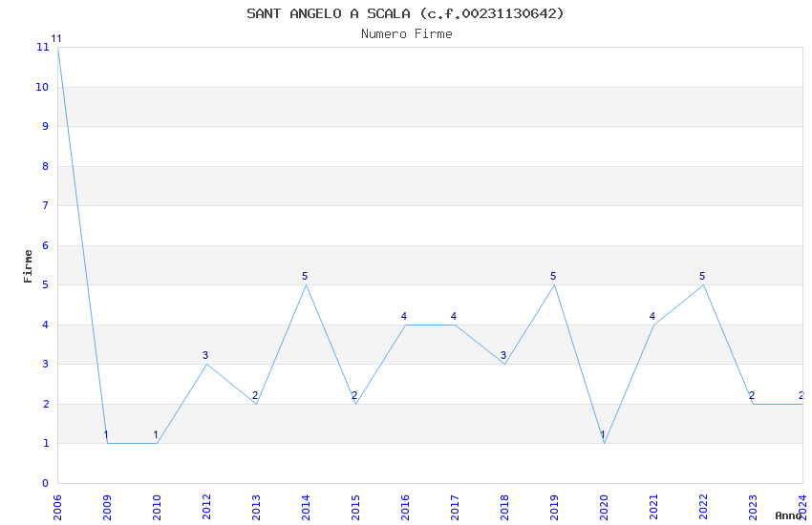Click the value 5 data point for 2022

pyautogui.click(x=704, y=285)
